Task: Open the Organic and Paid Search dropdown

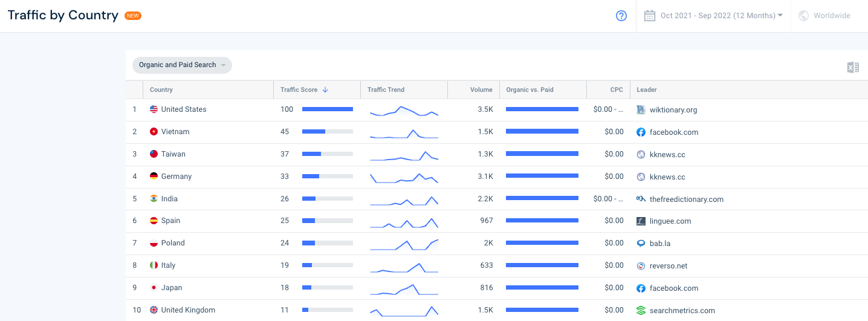Action: pyautogui.click(x=182, y=65)
